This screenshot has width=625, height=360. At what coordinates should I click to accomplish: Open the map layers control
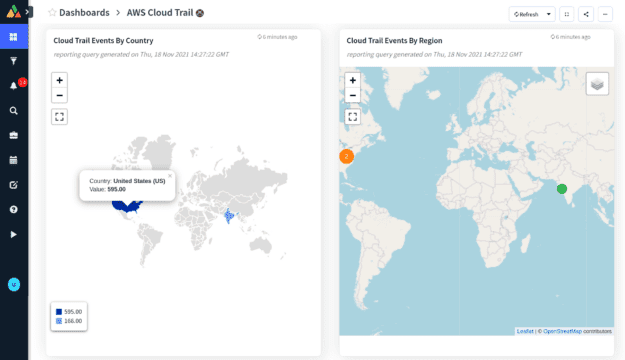(597, 84)
